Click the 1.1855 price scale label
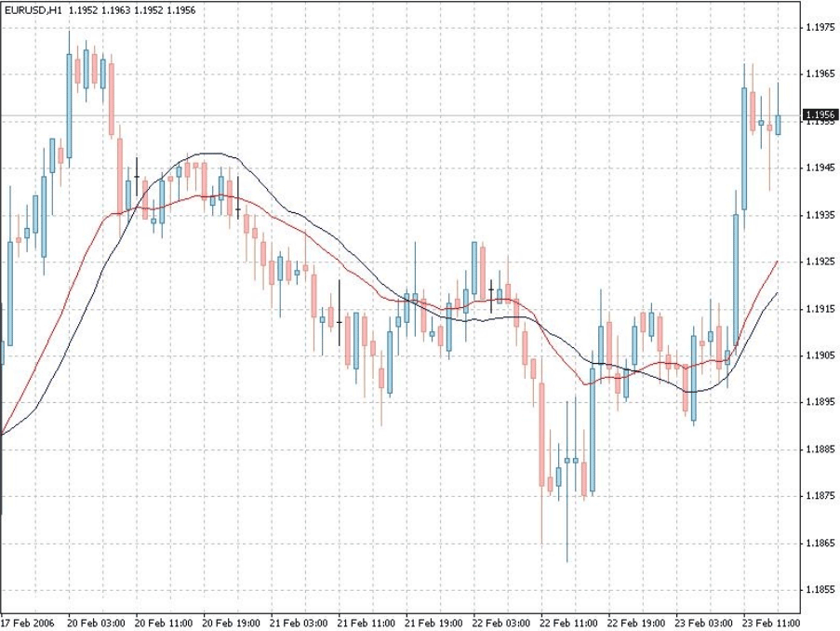Image resolution: width=840 pixels, height=631 pixels. tap(820, 590)
